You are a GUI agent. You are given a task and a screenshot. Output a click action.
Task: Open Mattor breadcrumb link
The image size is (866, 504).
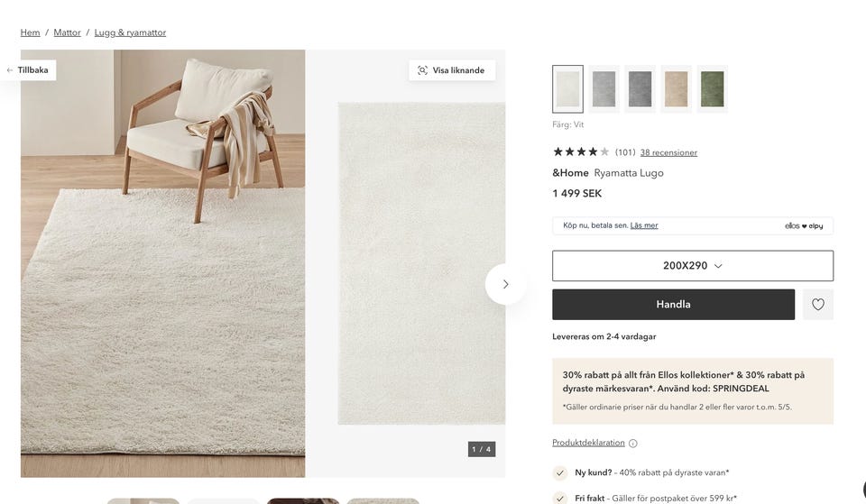tap(68, 32)
